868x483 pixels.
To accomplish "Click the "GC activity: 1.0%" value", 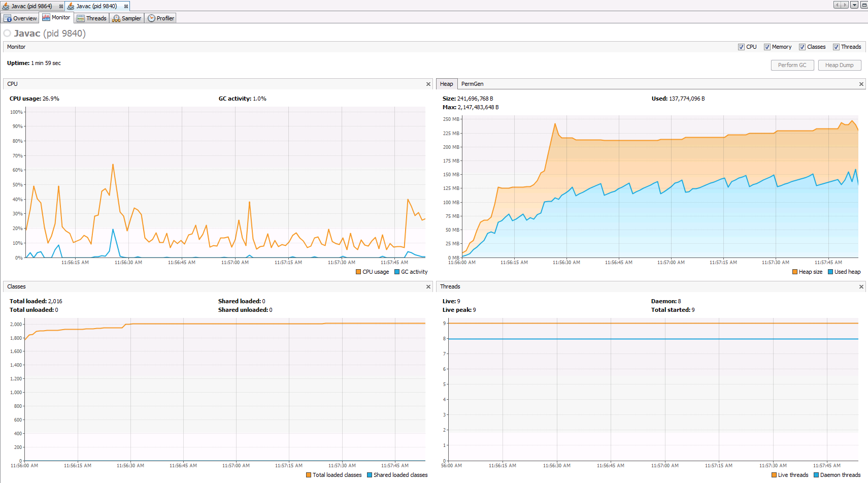I will 243,99.
